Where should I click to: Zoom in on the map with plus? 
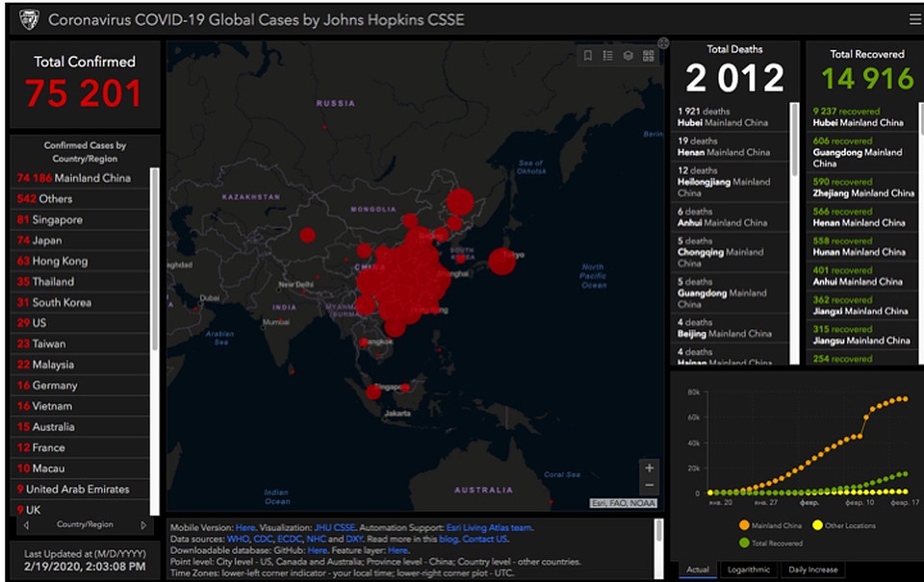pyautogui.click(x=649, y=468)
